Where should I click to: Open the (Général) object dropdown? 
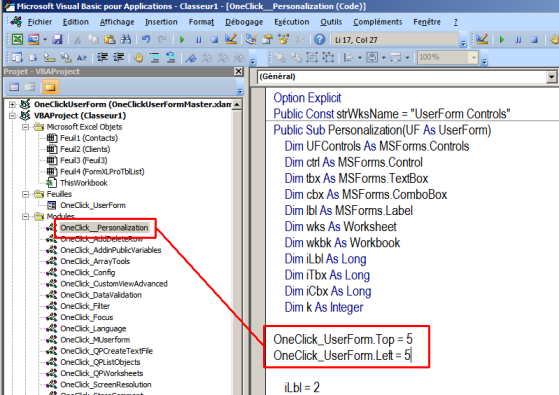(x=552, y=77)
